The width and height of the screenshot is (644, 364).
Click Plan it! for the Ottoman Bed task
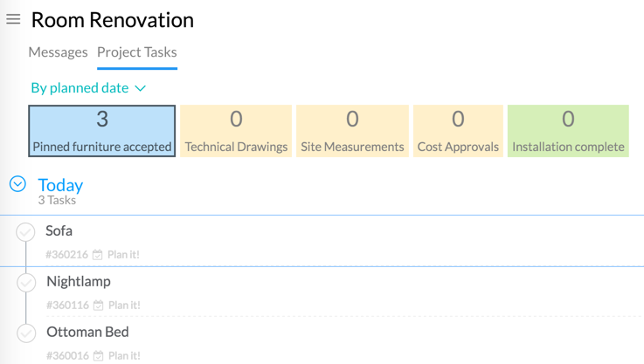tap(123, 356)
